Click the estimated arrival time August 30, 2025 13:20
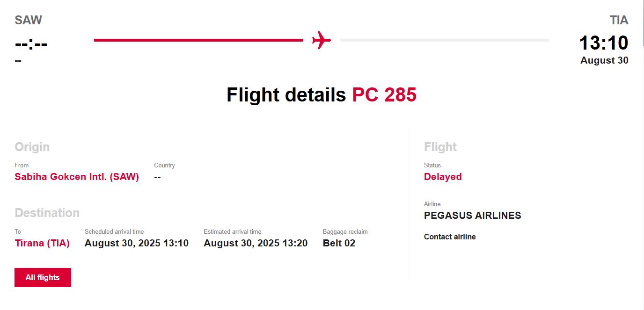644x310 pixels. [x=256, y=243]
